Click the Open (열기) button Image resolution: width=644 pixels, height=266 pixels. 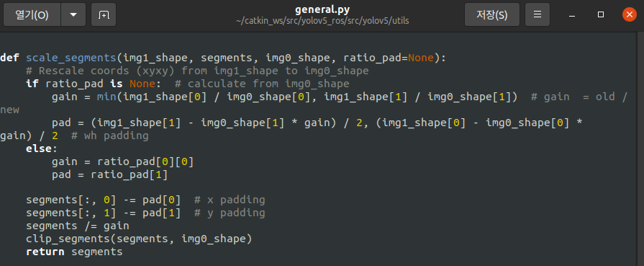tap(32, 15)
